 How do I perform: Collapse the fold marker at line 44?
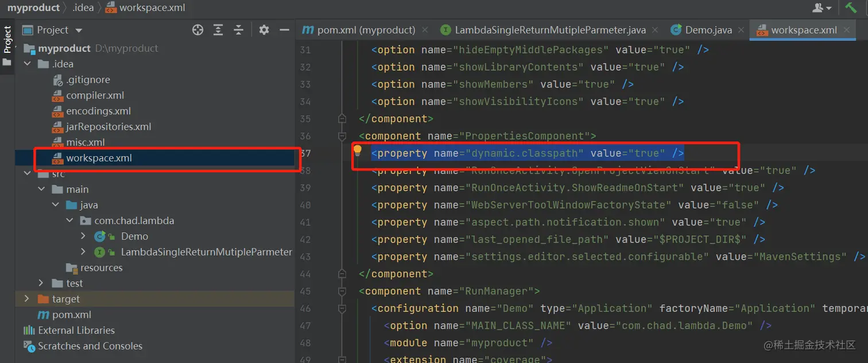[x=343, y=274]
